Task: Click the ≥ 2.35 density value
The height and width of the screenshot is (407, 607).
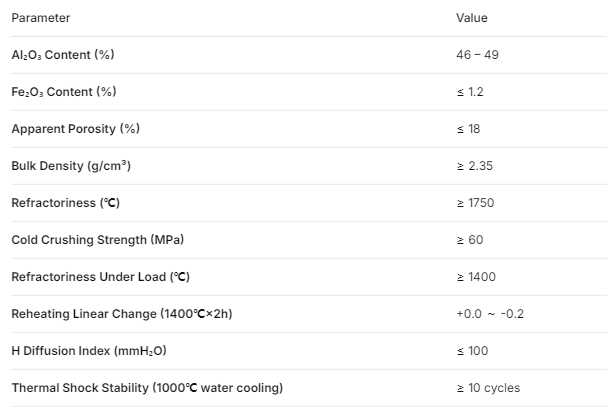Action: 475,166
